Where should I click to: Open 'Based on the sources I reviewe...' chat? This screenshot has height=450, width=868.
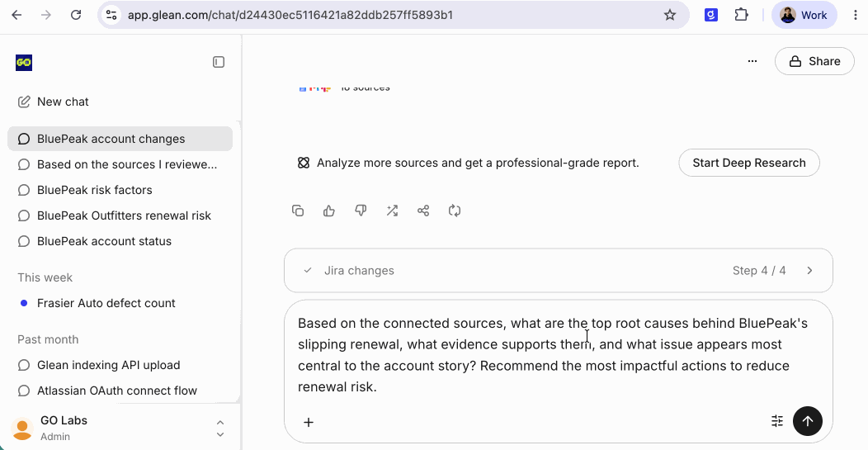coord(120,164)
